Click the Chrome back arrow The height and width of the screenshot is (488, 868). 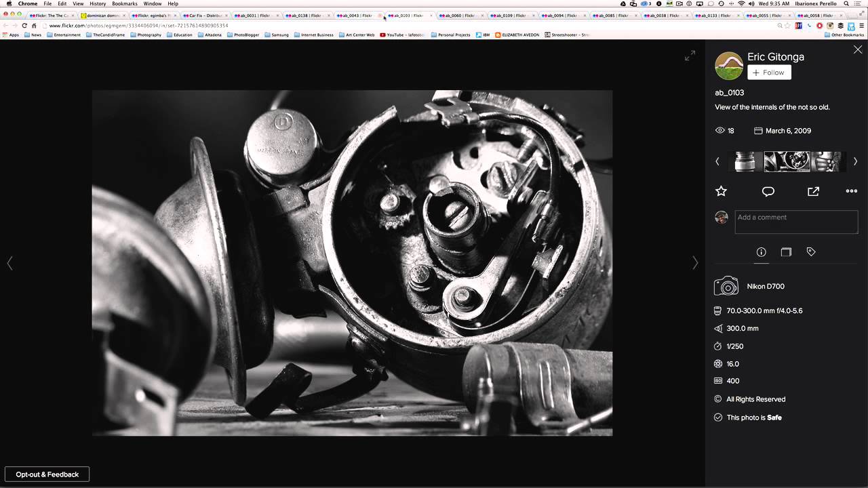click(6, 26)
